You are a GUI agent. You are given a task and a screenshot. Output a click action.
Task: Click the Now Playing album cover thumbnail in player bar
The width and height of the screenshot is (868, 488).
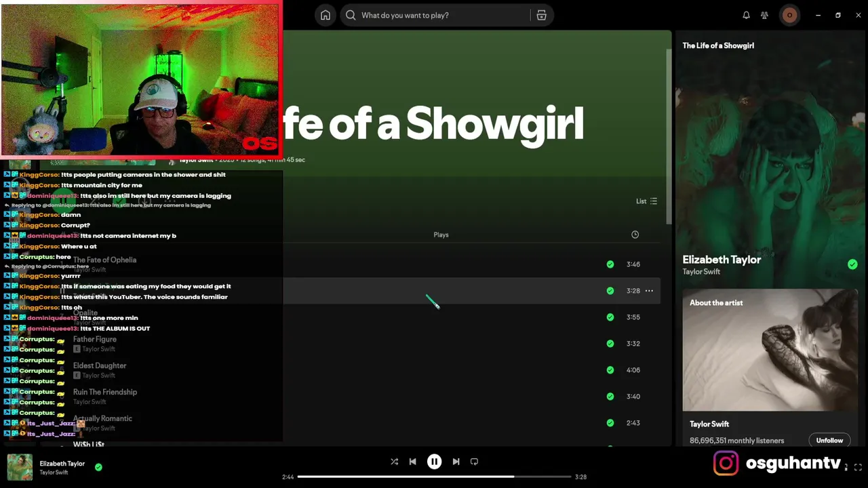pyautogui.click(x=20, y=467)
